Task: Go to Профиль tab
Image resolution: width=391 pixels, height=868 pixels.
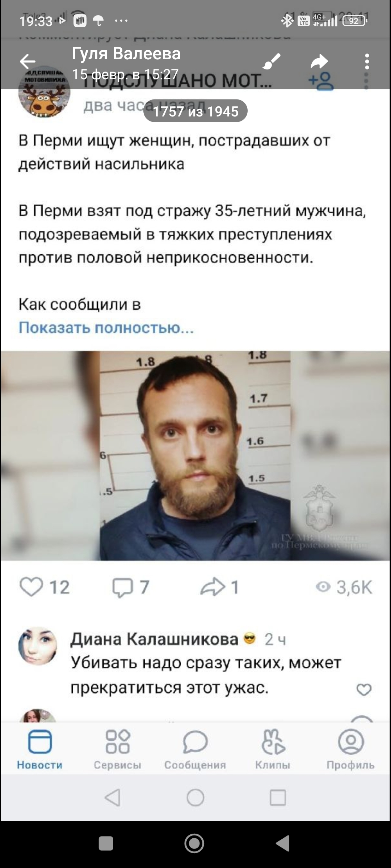Action: tap(350, 749)
